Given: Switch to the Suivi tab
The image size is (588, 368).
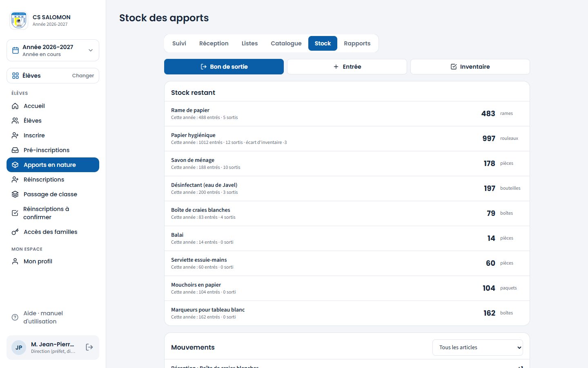Looking at the screenshot, I should pyautogui.click(x=179, y=43).
